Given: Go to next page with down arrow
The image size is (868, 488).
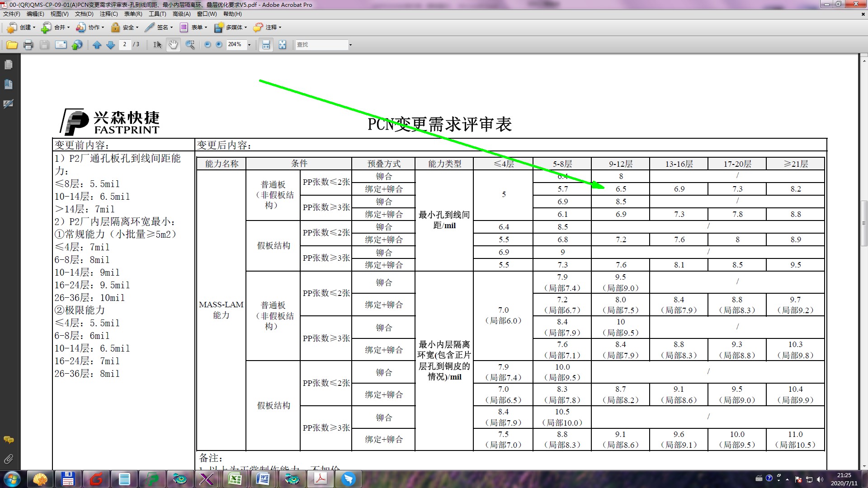Looking at the screenshot, I should point(110,45).
